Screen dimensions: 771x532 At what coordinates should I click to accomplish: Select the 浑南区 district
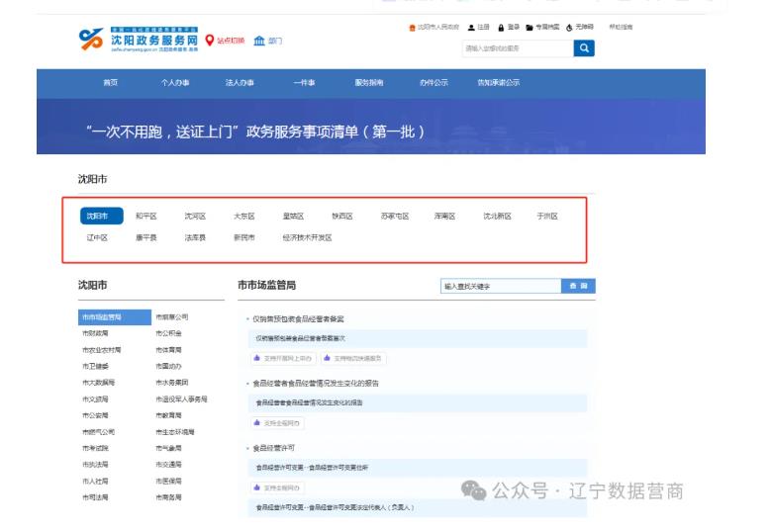(444, 217)
